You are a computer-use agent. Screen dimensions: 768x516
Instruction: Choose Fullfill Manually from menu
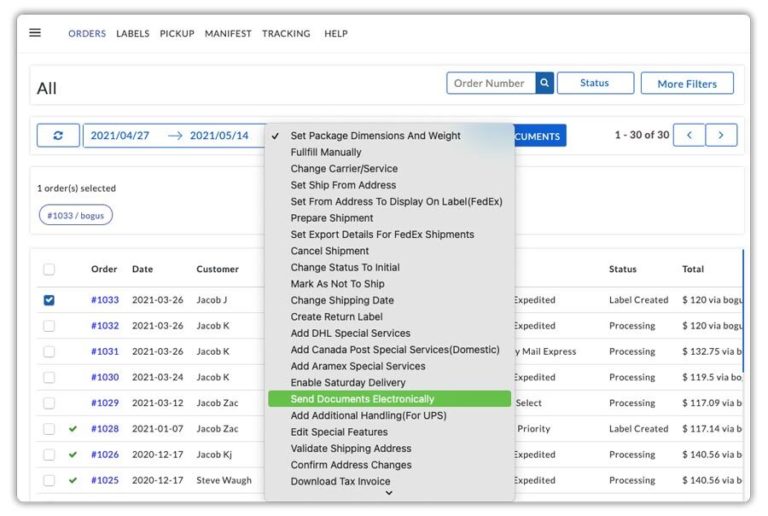pos(389,152)
